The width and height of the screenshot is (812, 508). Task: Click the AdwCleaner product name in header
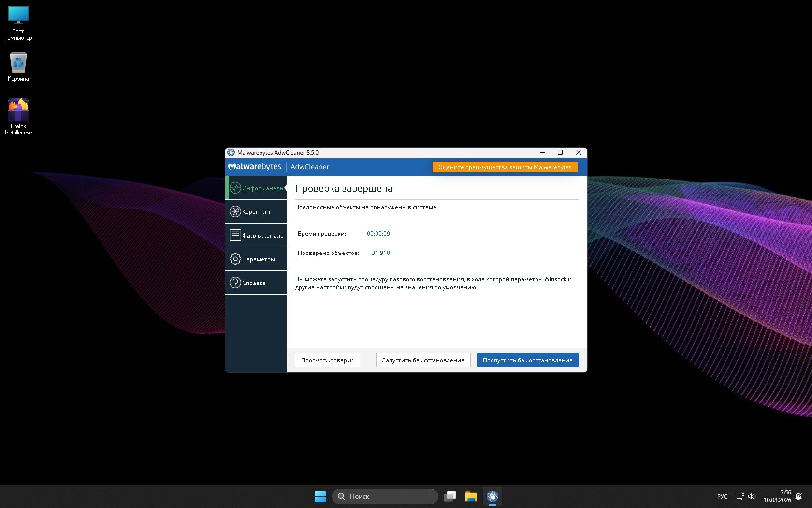click(x=310, y=167)
